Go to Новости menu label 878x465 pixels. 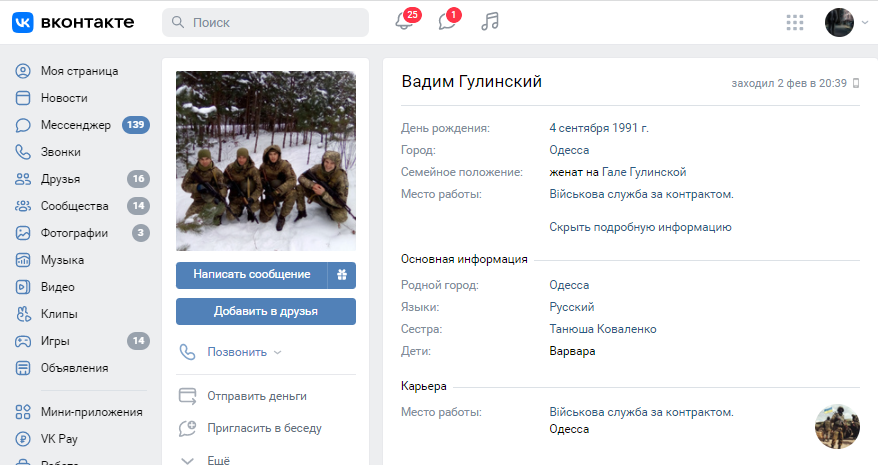pyautogui.click(x=64, y=98)
